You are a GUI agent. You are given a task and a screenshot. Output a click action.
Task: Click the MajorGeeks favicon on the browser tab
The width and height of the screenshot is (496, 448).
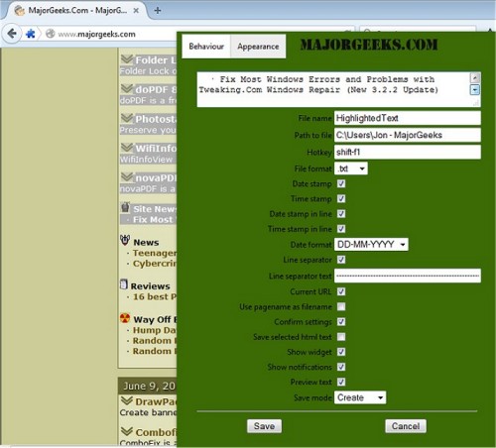click(20, 11)
